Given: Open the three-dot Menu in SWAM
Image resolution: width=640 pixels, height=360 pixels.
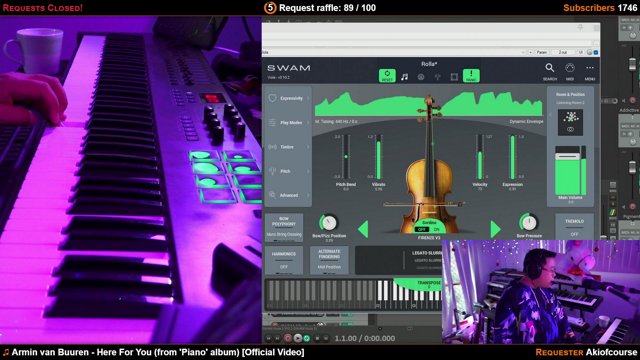Looking at the screenshot, I should tap(590, 68).
